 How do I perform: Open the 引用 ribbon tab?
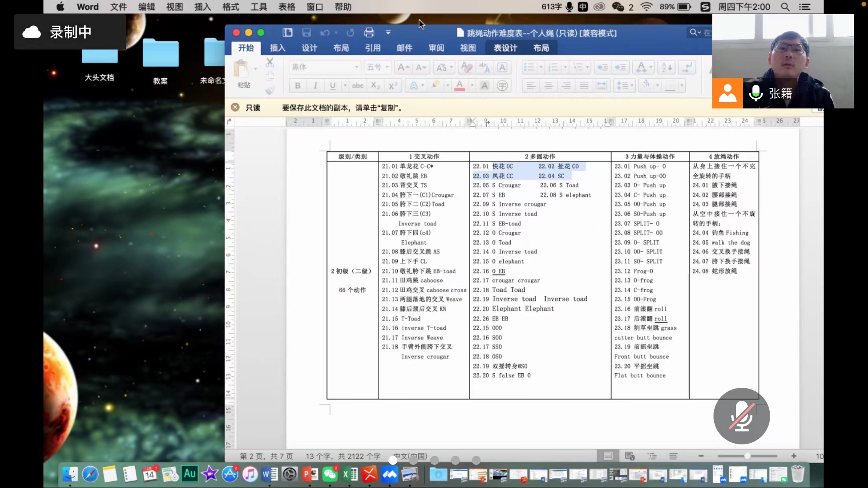[373, 48]
